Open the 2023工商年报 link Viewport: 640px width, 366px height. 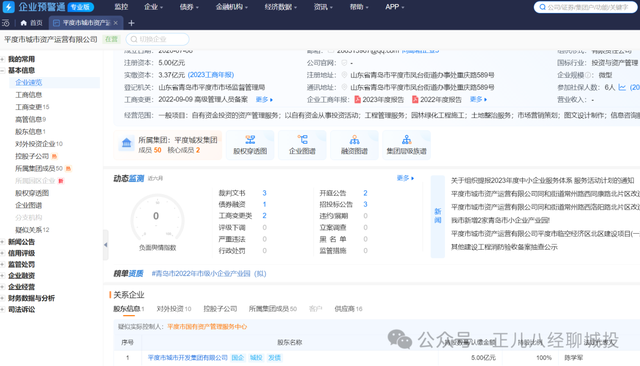pyautogui.click(x=211, y=75)
